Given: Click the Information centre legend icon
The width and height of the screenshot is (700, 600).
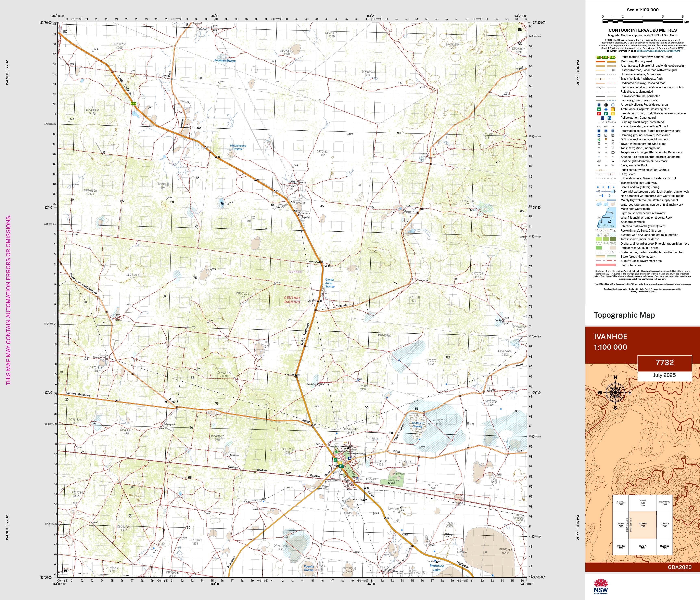Looking at the screenshot, I should 599,131.
